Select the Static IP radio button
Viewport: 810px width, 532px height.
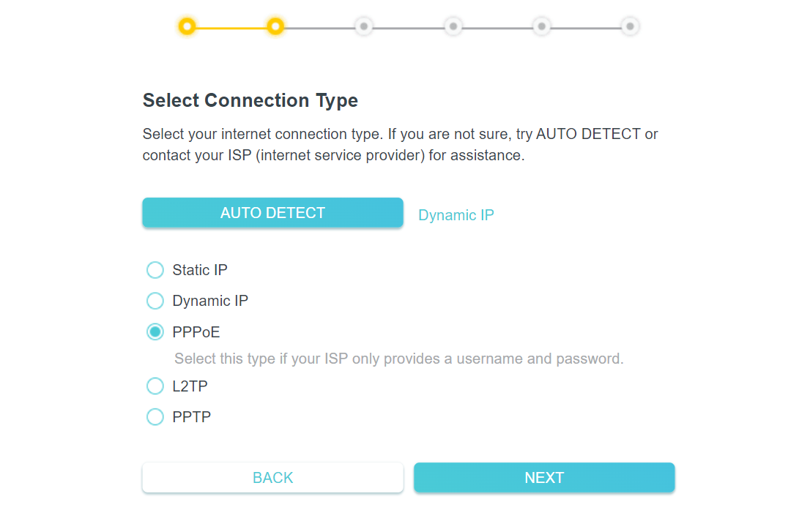tap(155, 270)
